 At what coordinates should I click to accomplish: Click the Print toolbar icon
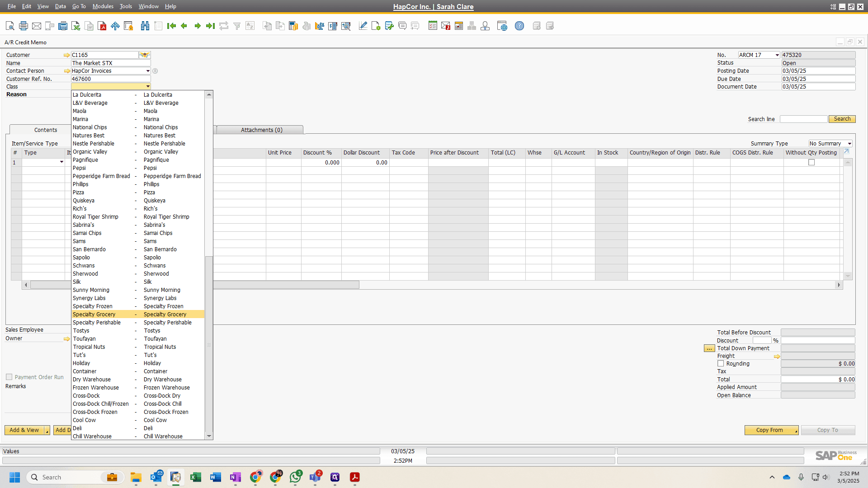coord(24,26)
